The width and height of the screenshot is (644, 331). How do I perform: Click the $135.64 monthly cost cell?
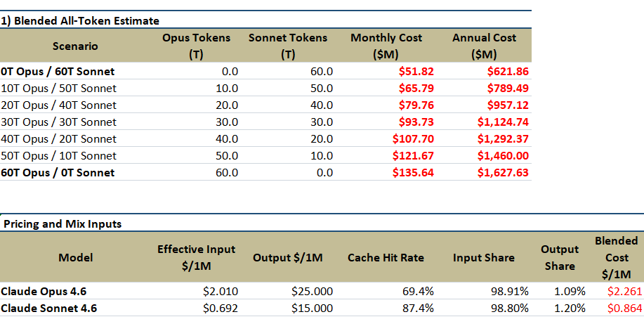pos(413,172)
